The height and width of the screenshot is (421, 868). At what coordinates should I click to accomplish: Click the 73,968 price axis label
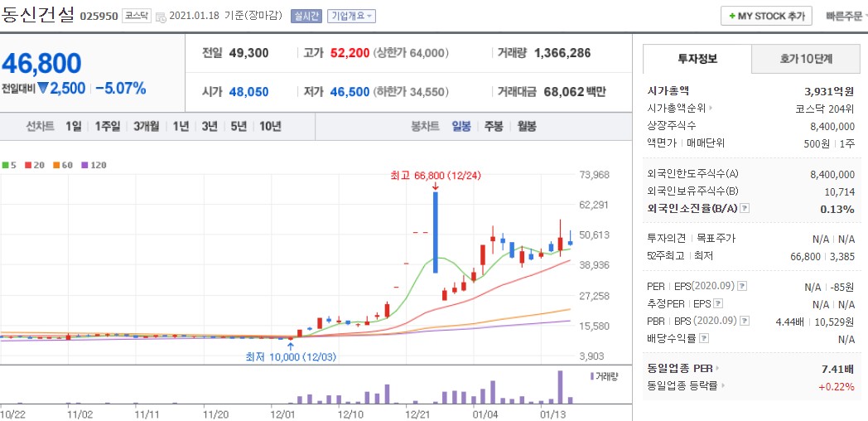(x=594, y=175)
